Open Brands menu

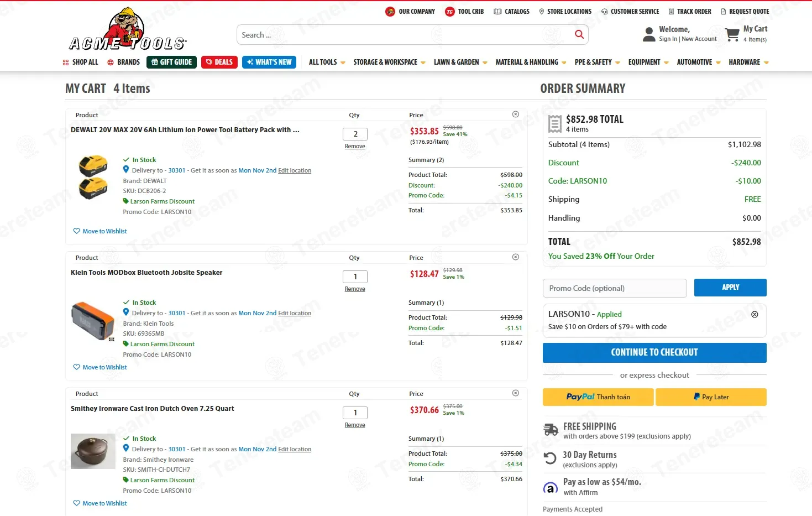click(123, 62)
